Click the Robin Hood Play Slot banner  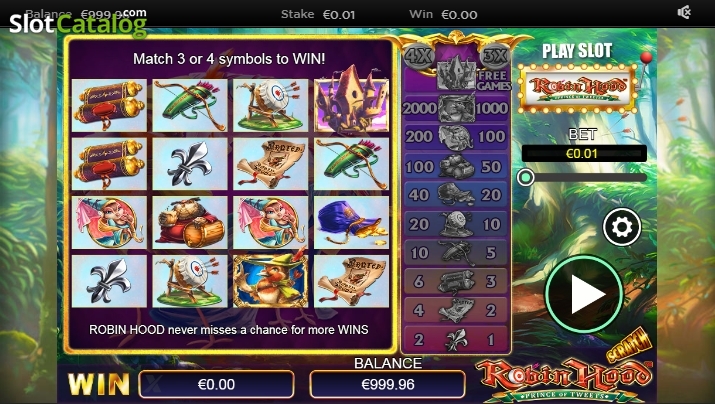click(x=578, y=88)
